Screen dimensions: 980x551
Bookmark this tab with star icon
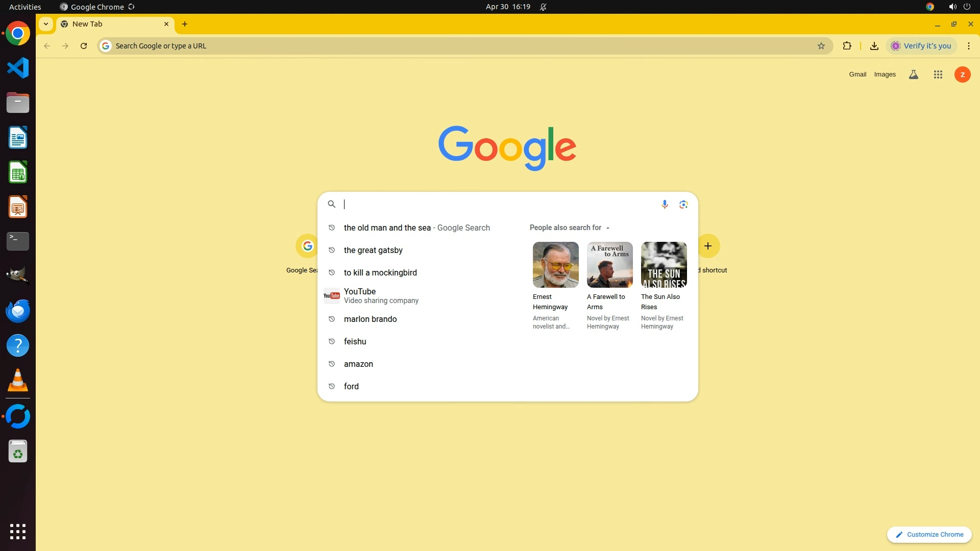tap(821, 46)
